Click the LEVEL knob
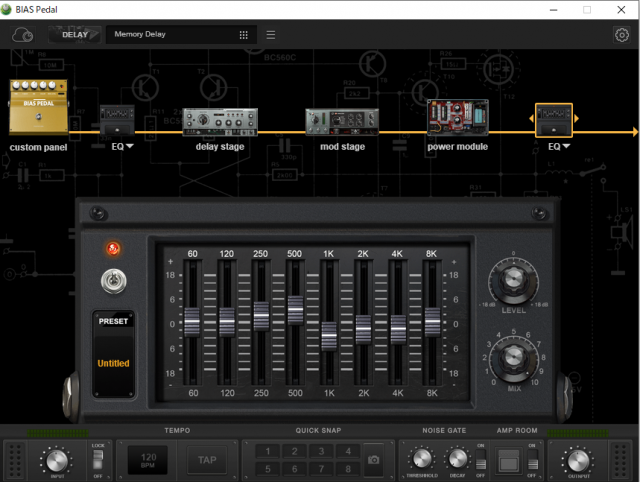This screenshot has width=640, height=482. click(x=513, y=282)
